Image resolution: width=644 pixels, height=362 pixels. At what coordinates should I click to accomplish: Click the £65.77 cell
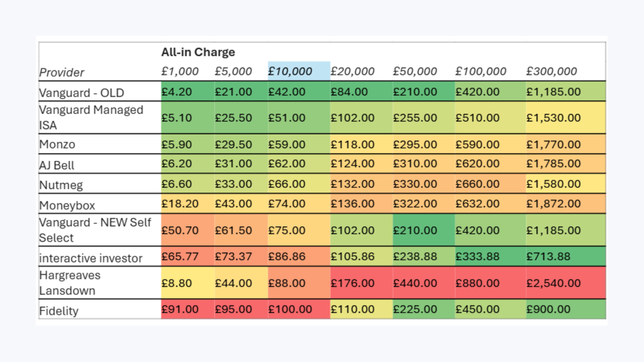coord(187,256)
